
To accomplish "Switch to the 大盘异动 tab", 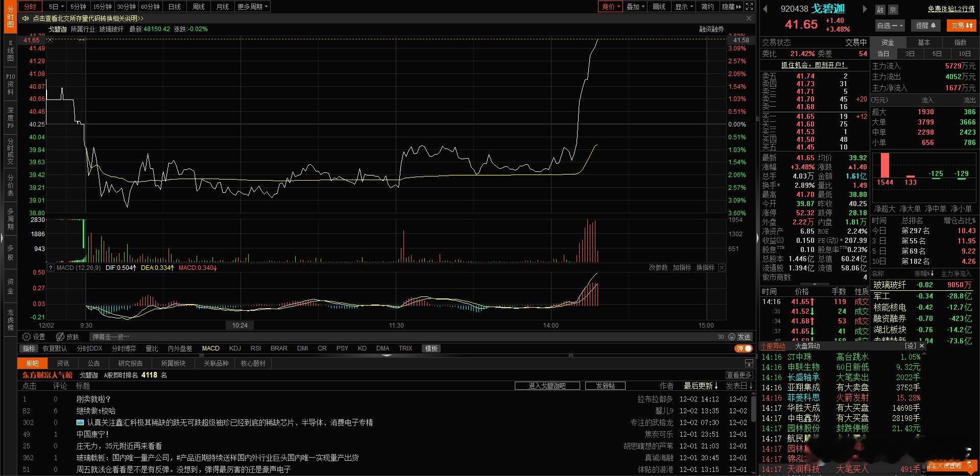I will pos(807,346).
